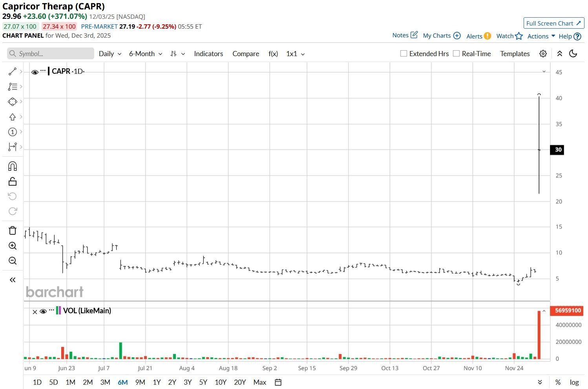
Task: Open Full Screen Chart
Action: coord(554,23)
